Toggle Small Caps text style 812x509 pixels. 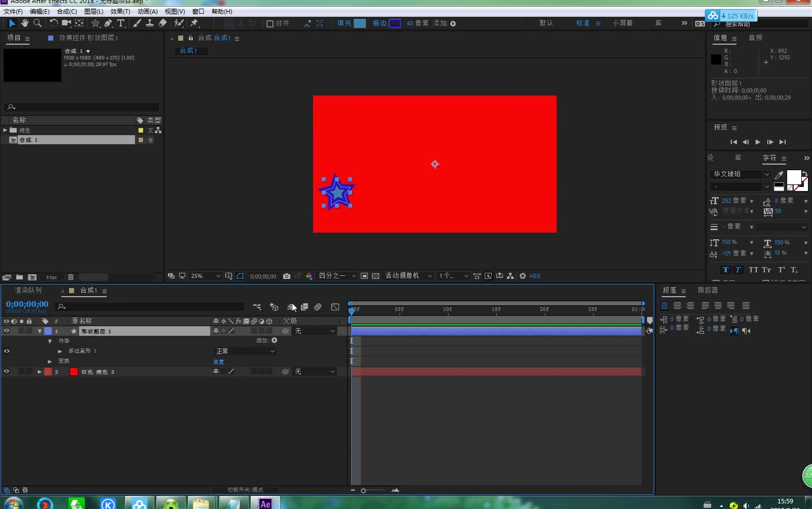coord(766,270)
